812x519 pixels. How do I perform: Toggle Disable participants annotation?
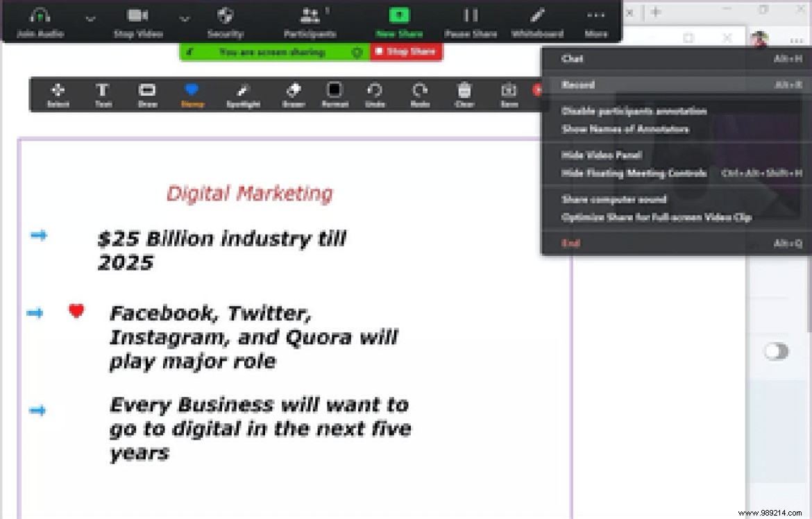click(x=634, y=111)
